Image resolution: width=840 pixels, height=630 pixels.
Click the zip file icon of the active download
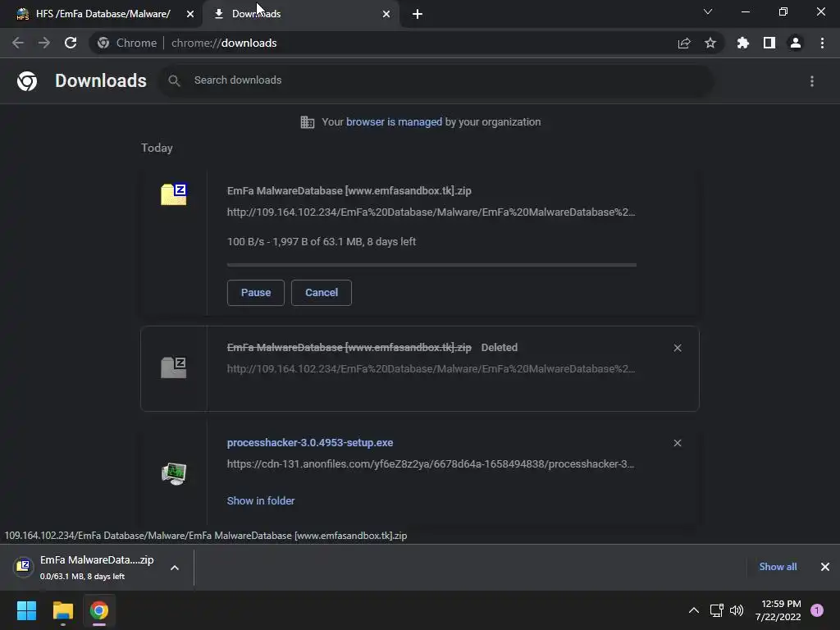[x=174, y=194]
